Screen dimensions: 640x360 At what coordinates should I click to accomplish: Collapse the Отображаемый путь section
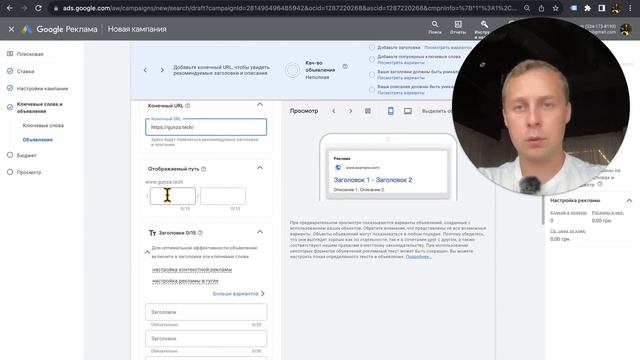tap(260, 168)
